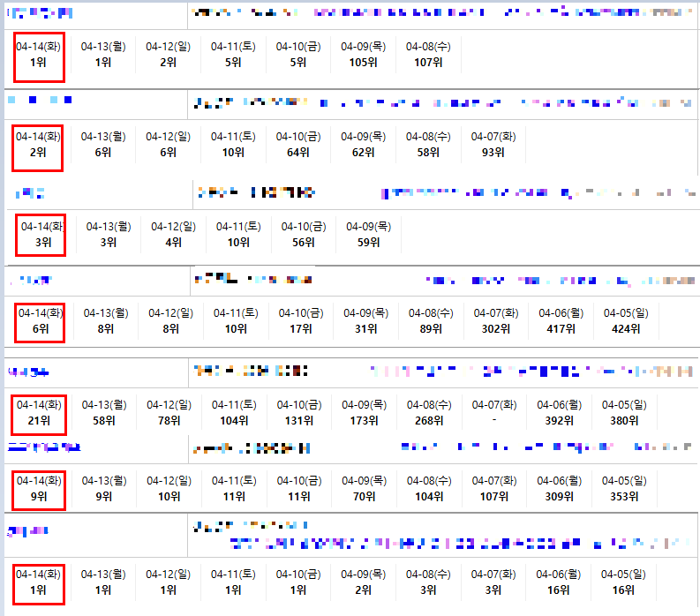Select the 04-14(화) 9위 cell
Viewport: 700px width, 616px height.
[x=39, y=489]
